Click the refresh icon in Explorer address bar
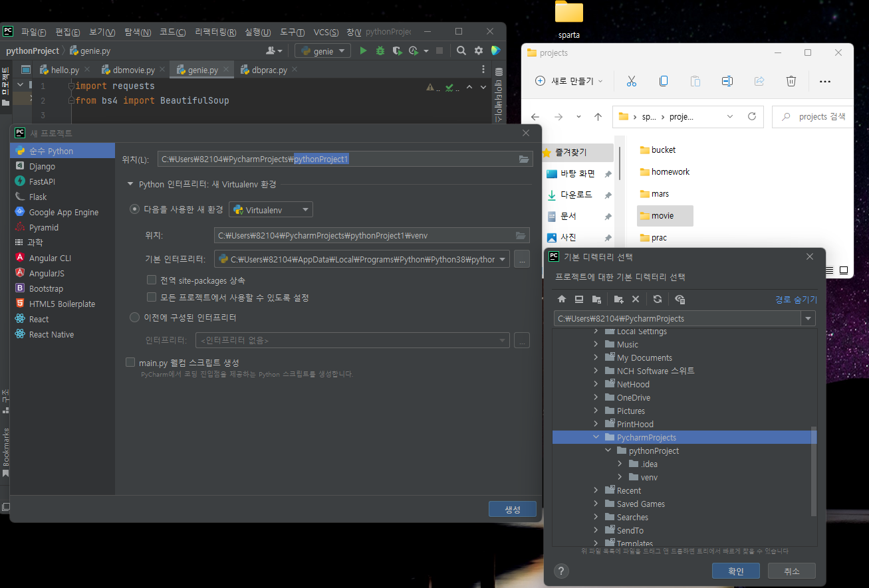The height and width of the screenshot is (588, 869). (x=752, y=116)
